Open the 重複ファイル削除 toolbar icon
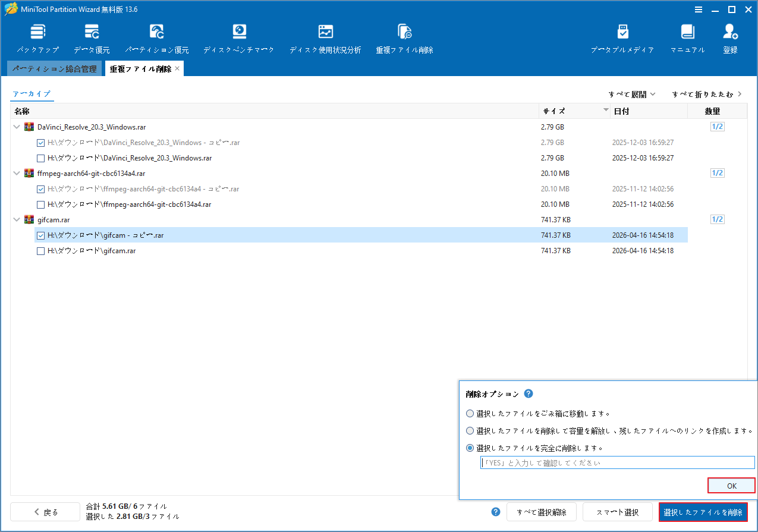The width and height of the screenshot is (758, 532). (404, 39)
